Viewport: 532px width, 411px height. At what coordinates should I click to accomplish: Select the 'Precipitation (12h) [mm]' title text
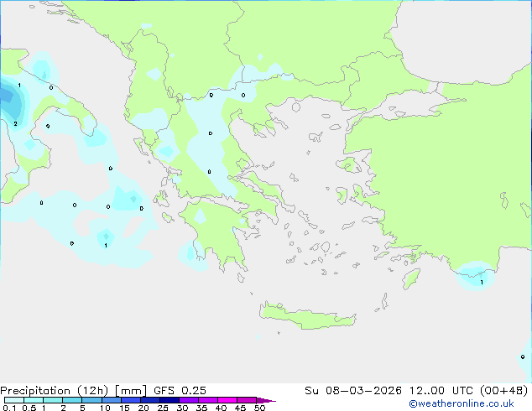[x=74, y=391]
